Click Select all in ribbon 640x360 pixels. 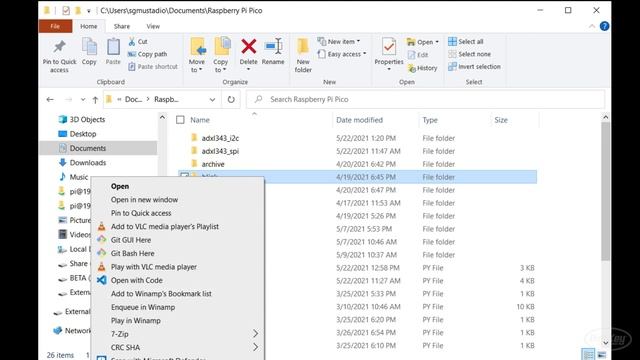(466, 42)
